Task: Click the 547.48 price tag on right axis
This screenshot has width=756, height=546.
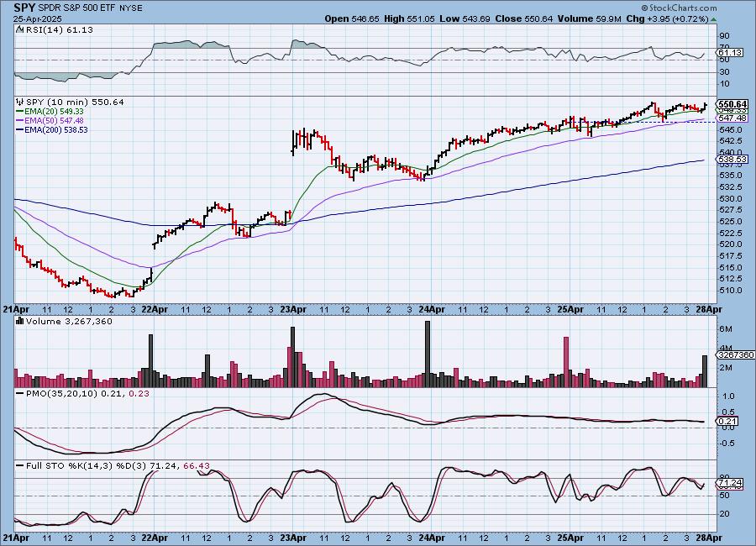Action: [x=732, y=118]
